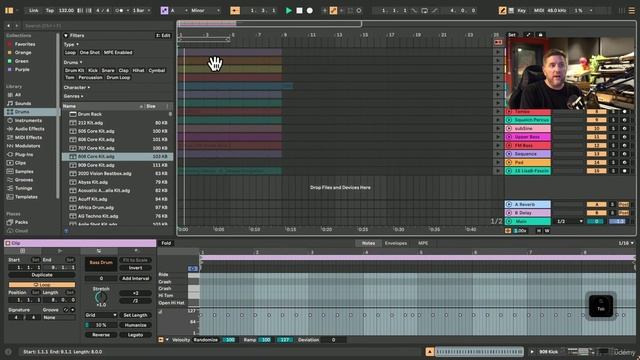Switch to the Notes tab
The width and height of the screenshot is (640, 360).
click(x=368, y=243)
